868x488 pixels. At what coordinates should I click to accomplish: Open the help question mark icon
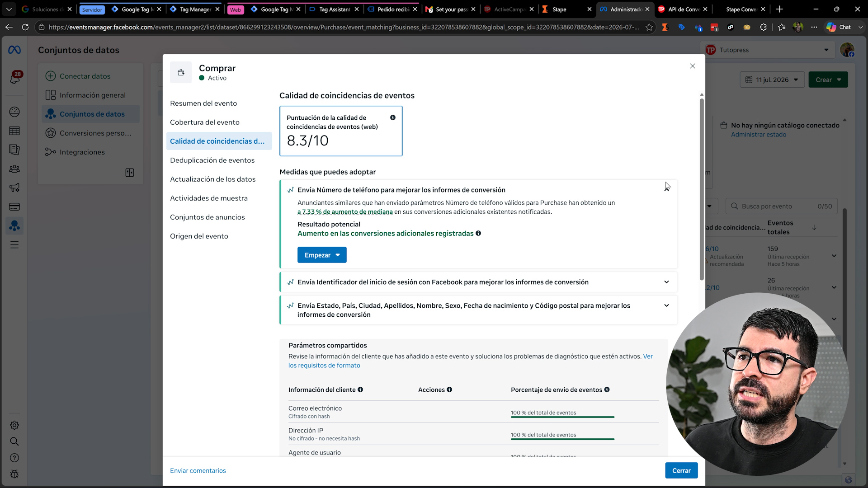coord(14,458)
